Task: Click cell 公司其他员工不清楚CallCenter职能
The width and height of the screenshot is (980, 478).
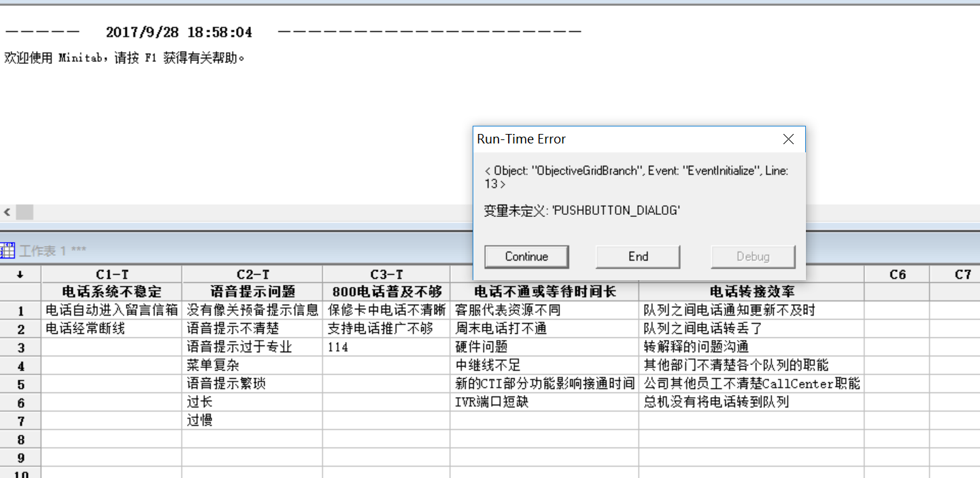Action: click(751, 383)
